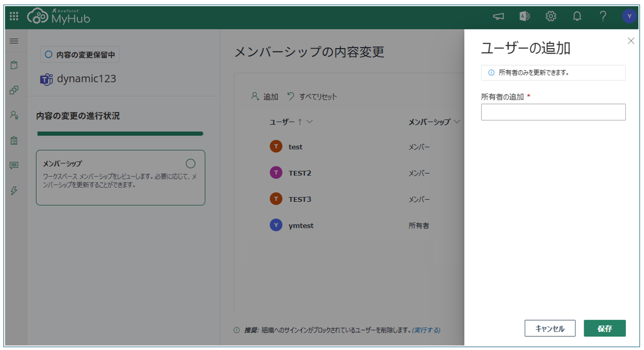The height and width of the screenshot is (350, 644).
Task: Click the メンバー value in TEST2 row
Action: coord(419,173)
